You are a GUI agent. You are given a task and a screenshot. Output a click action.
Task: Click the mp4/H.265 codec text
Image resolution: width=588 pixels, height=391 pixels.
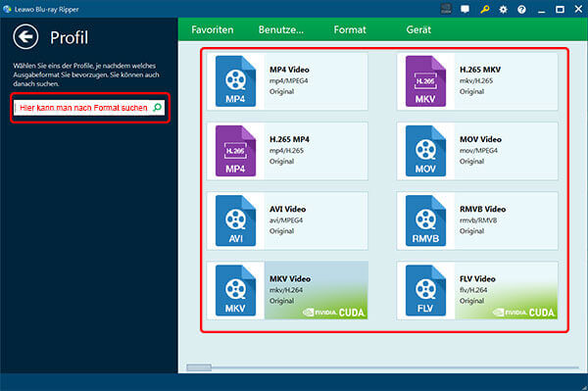click(286, 150)
